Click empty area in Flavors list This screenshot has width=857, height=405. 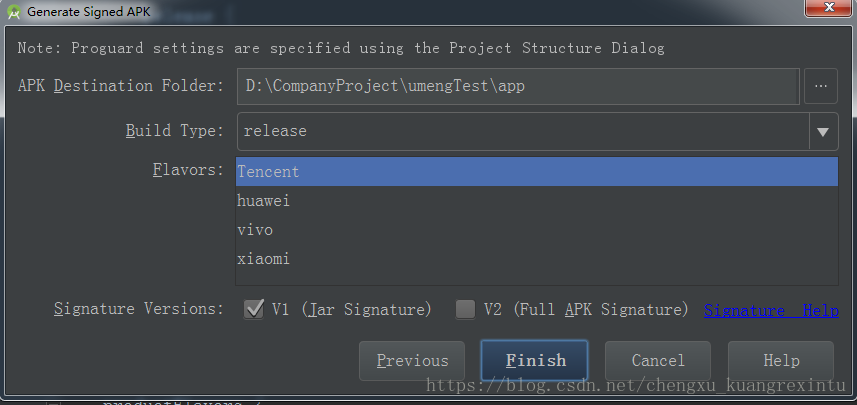tap(537, 279)
